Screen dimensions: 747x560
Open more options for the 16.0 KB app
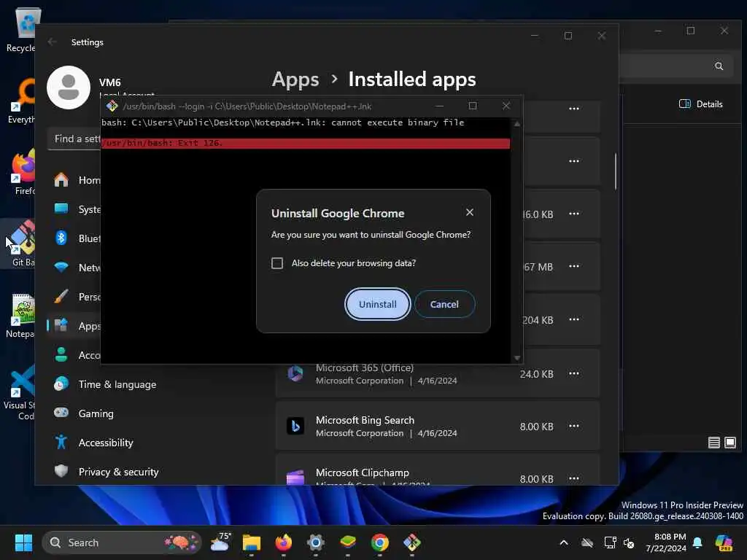coord(574,214)
